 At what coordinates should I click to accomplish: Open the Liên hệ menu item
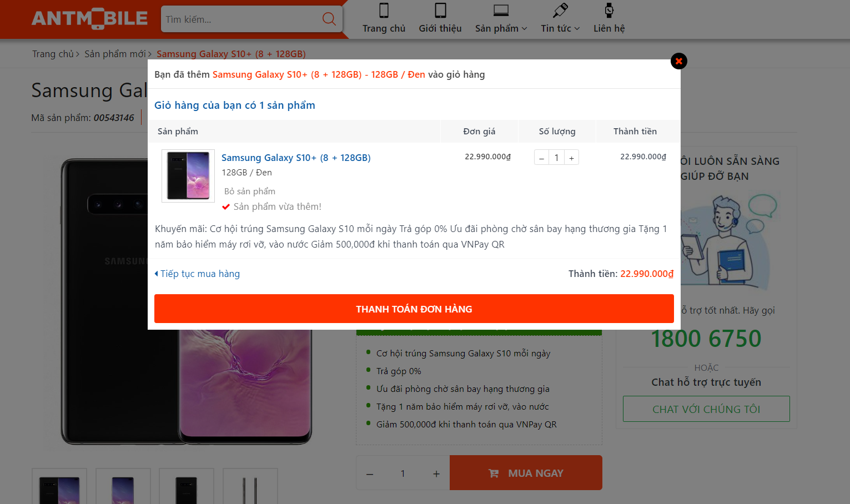(x=609, y=28)
